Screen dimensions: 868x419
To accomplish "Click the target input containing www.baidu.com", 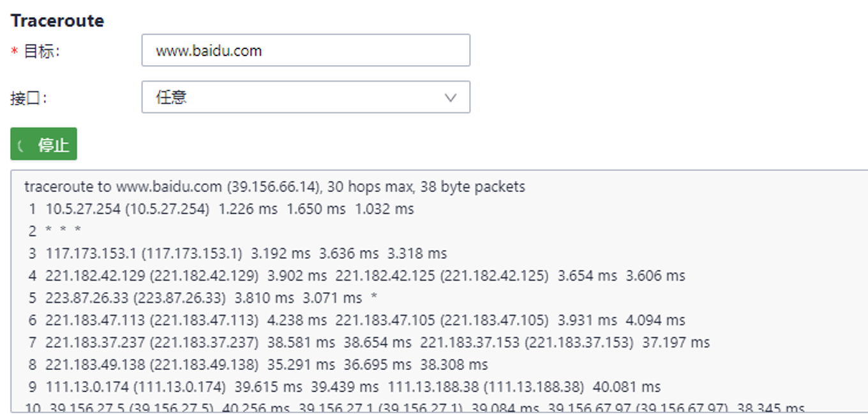I will [x=305, y=51].
